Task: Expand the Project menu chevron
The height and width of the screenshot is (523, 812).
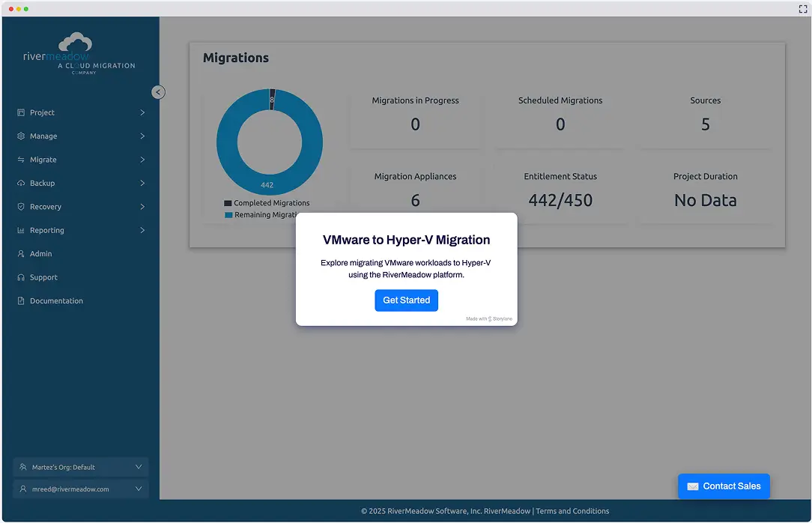Action: coord(142,112)
